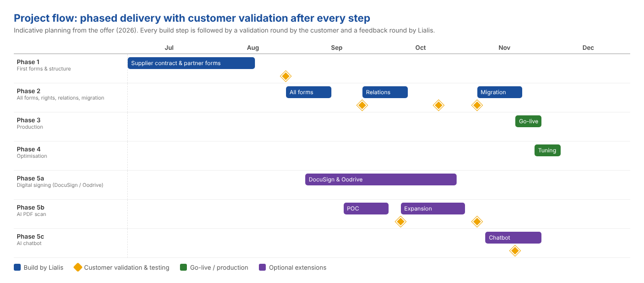This screenshot has width=644, height=283.
Task: Click the purple Optional extensions legend swatch
Action: [x=262, y=267]
